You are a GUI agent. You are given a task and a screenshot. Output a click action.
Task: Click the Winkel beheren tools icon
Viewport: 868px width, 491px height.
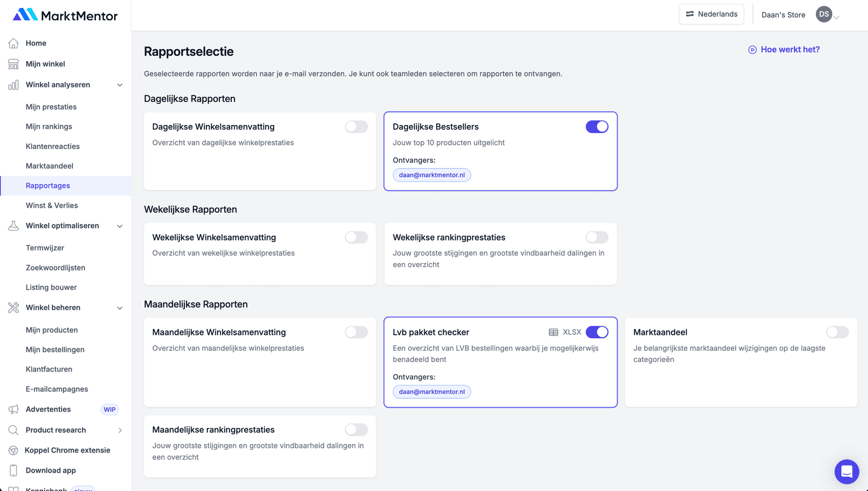tap(13, 307)
